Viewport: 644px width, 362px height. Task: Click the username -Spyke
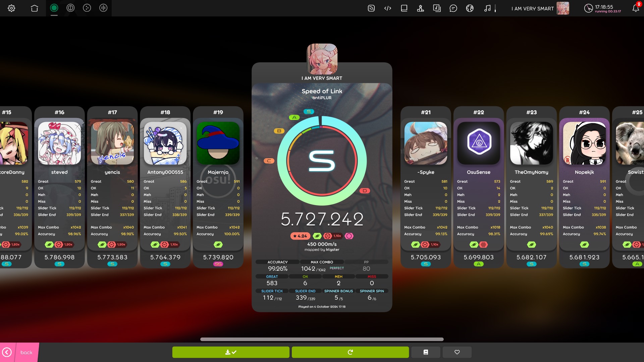tap(426, 172)
